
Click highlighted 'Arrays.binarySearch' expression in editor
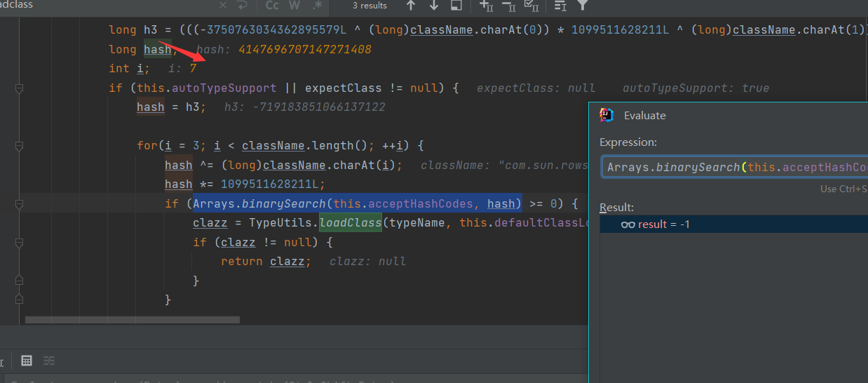[357, 203]
